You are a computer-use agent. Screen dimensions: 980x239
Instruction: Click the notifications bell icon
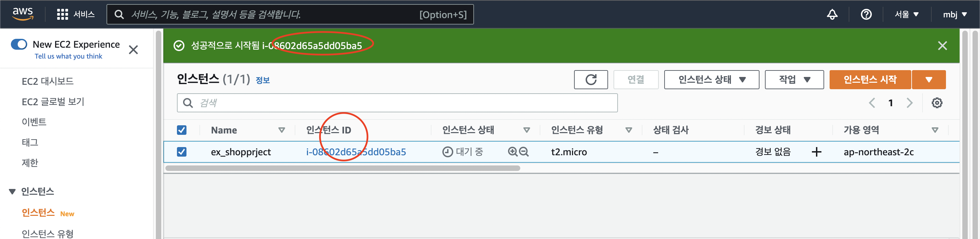832,14
